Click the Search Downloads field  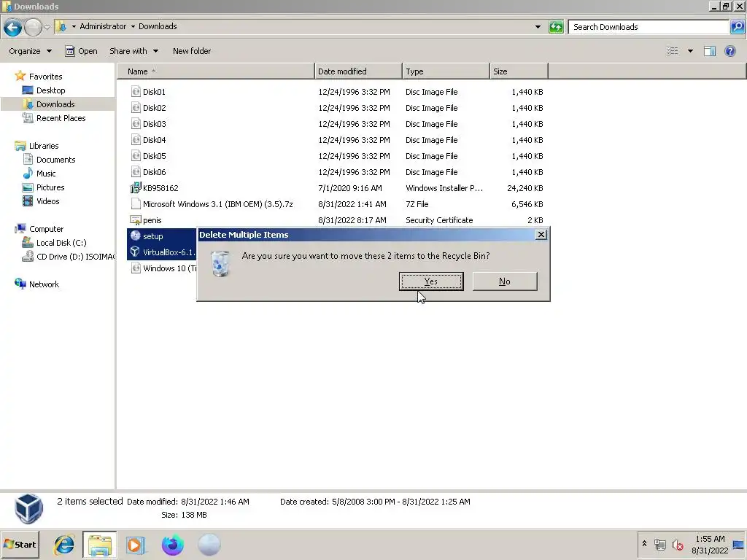point(649,27)
